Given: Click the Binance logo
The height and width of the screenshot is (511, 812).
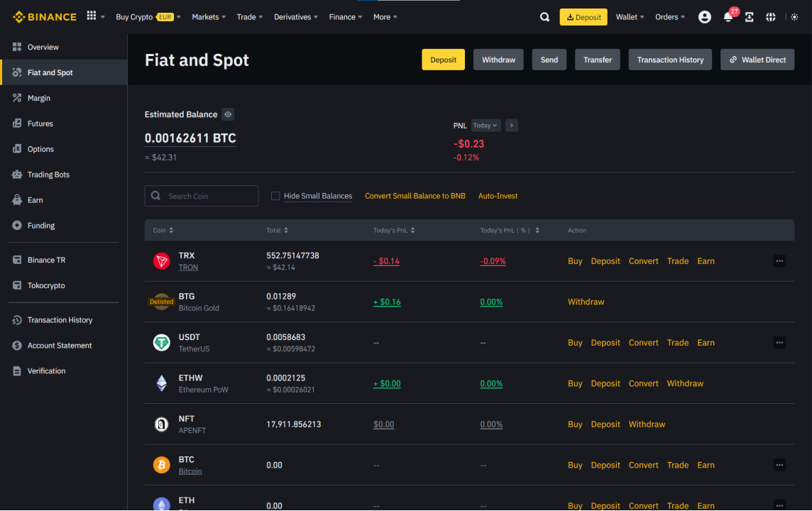Looking at the screenshot, I should point(45,17).
